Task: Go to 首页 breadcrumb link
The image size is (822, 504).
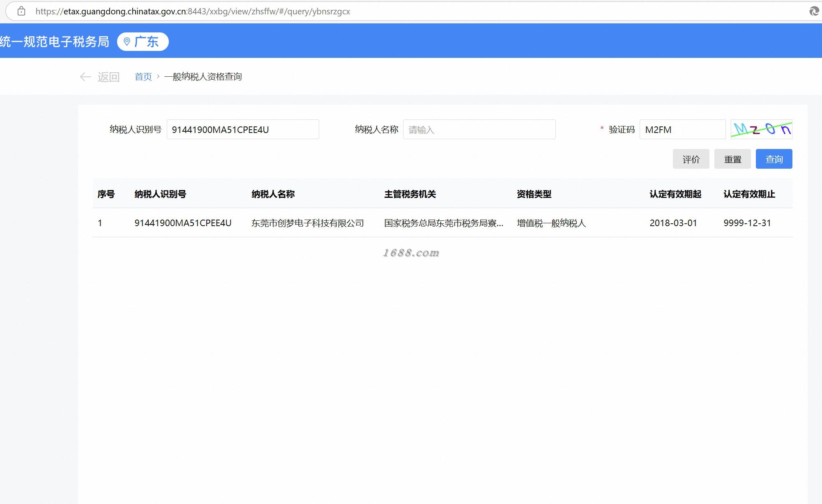Action: click(x=143, y=77)
